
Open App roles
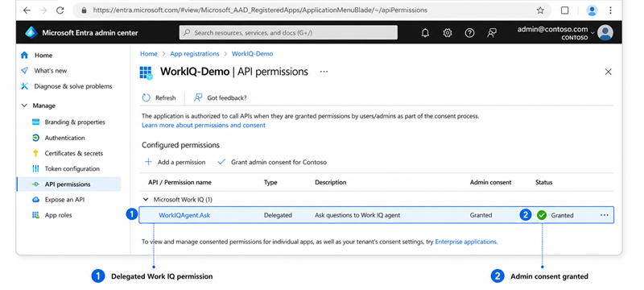(58, 215)
